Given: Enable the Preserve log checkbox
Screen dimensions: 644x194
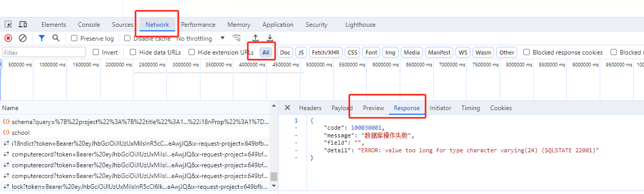Looking at the screenshot, I should coord(74,39).
